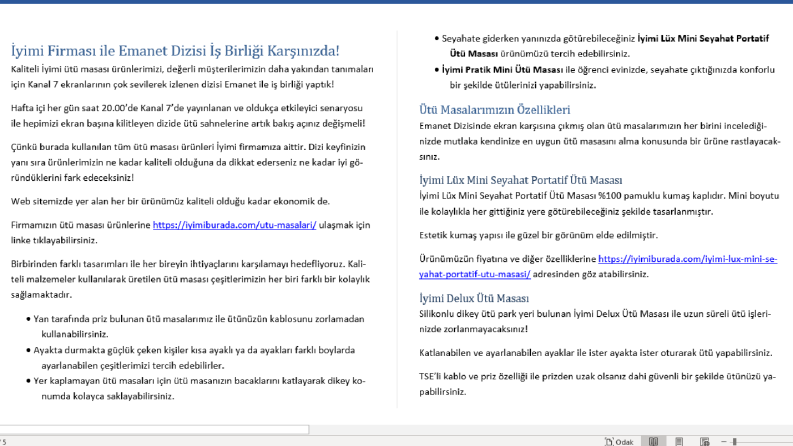Screen dimensions: 793x446
Task: Switch to Read Mode view icon
Action: pyautogui.click(x=653, y=441)
